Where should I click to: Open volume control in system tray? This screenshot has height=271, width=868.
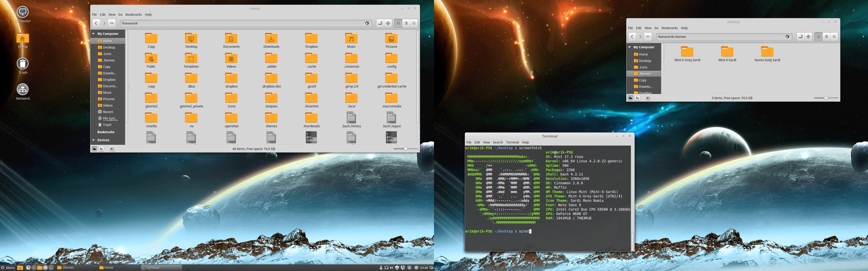[391, 268]
